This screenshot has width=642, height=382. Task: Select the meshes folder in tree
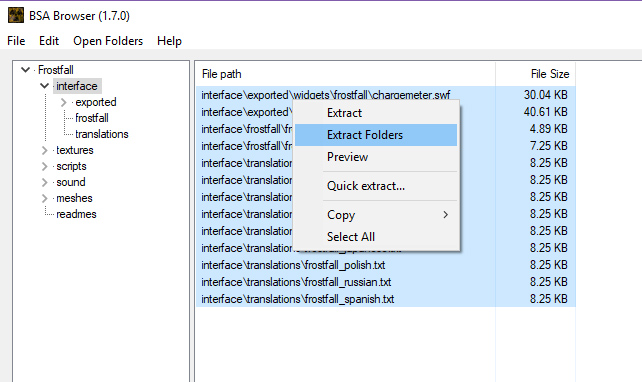pos(75,198)
